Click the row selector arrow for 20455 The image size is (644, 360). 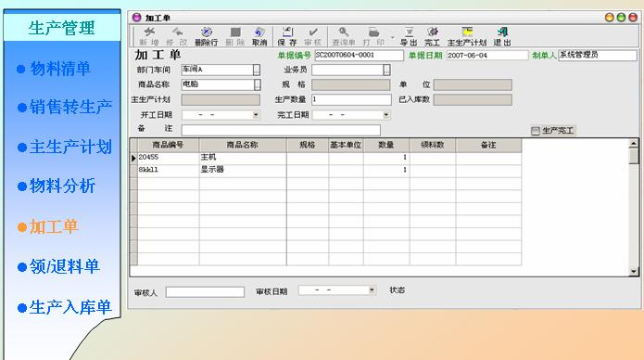[133, 158]
